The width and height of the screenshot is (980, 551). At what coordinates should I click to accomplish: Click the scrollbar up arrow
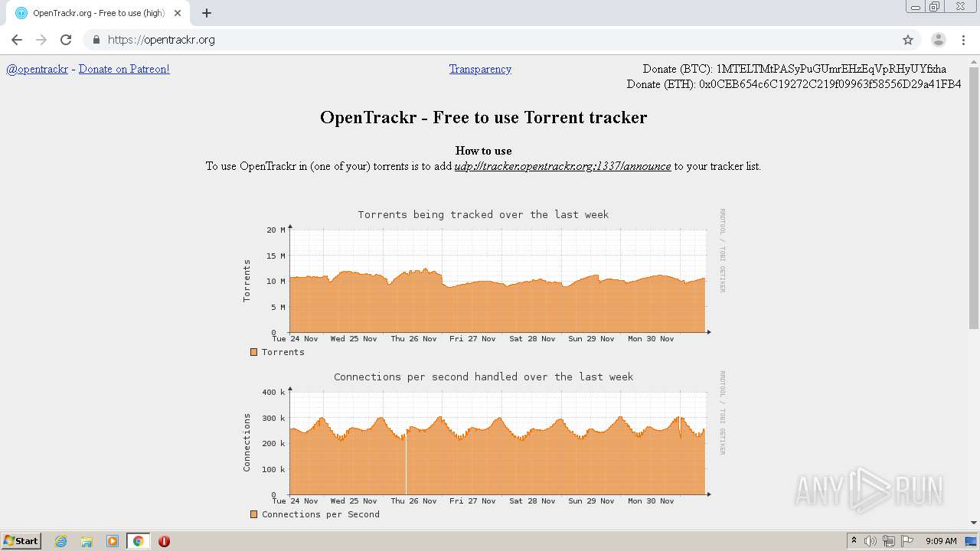tap(974, 61)
